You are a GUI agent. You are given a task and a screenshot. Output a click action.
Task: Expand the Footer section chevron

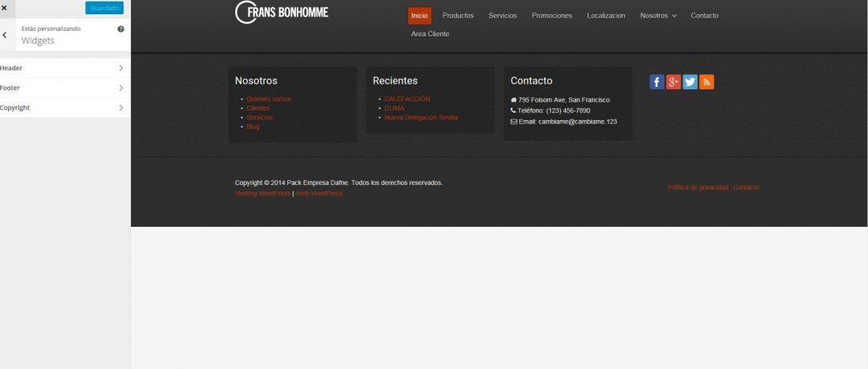[x=122, y=88]
